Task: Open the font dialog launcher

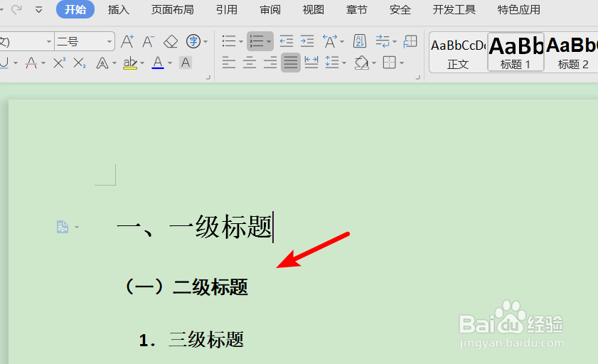Action: coord(208,77)
